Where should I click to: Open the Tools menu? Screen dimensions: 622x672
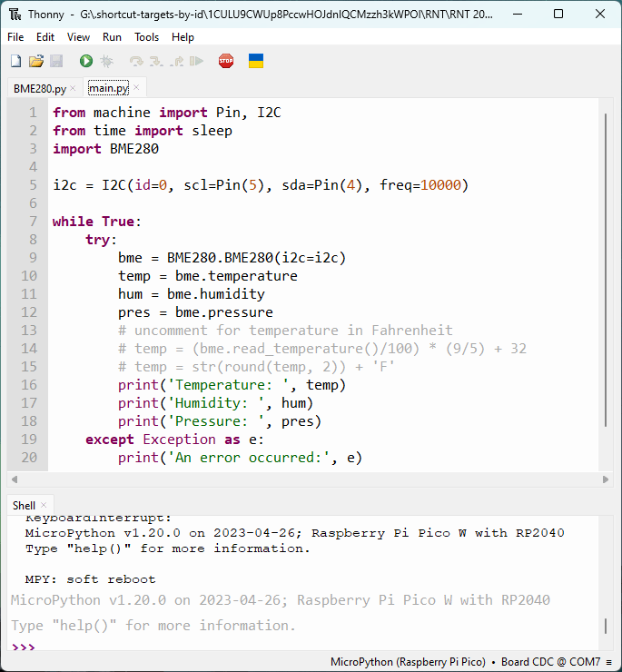tap(146, 37)
